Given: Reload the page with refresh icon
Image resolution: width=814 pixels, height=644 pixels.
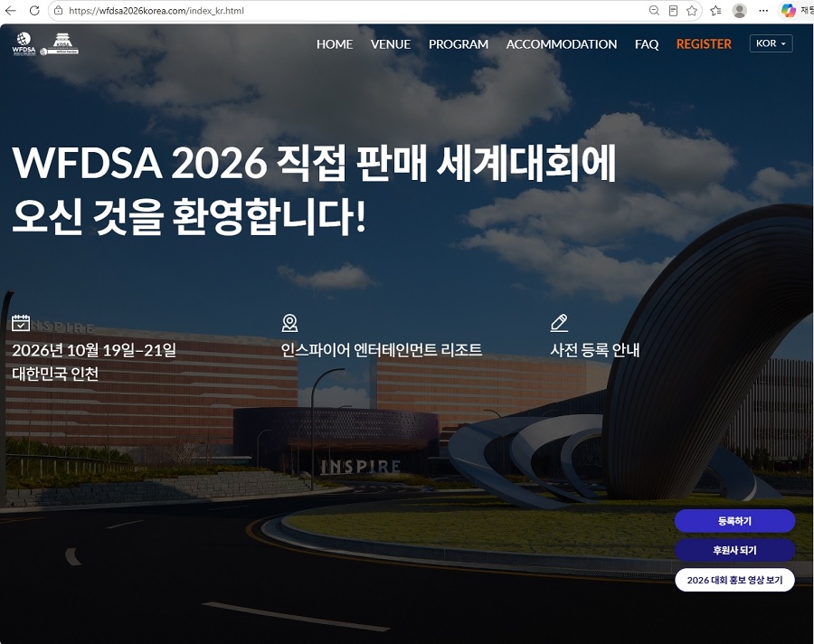Looking at the screenshot, I should point(34,10).
